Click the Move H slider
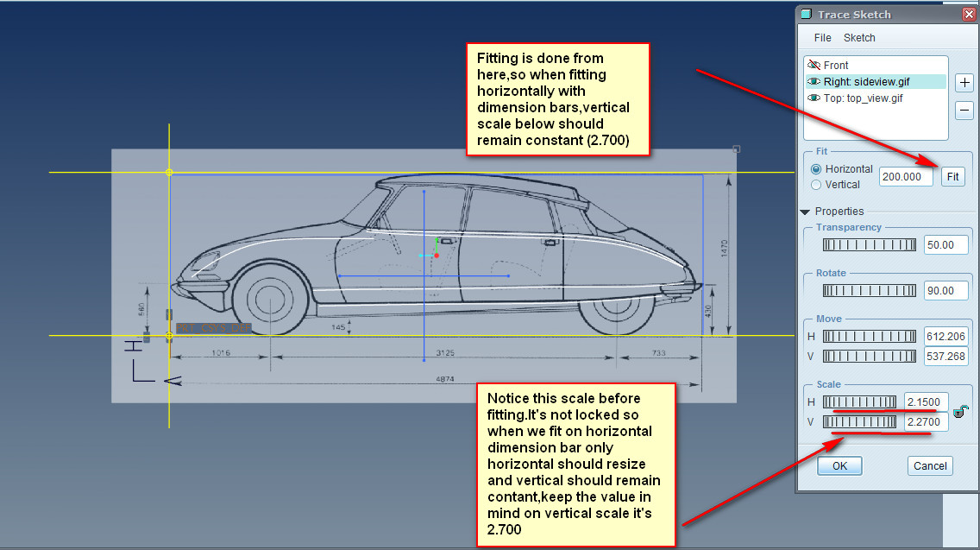Viewport: 980px width, 550px height. coord(870,336)
